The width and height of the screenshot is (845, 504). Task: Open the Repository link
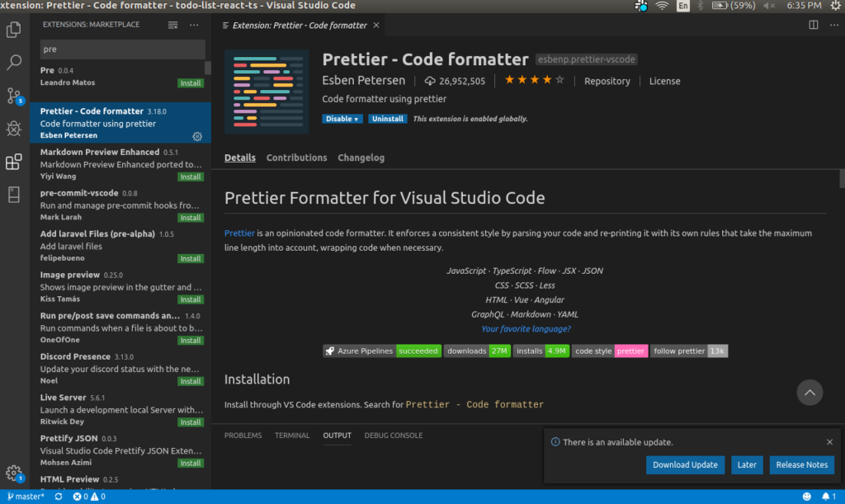pos(607,81)
